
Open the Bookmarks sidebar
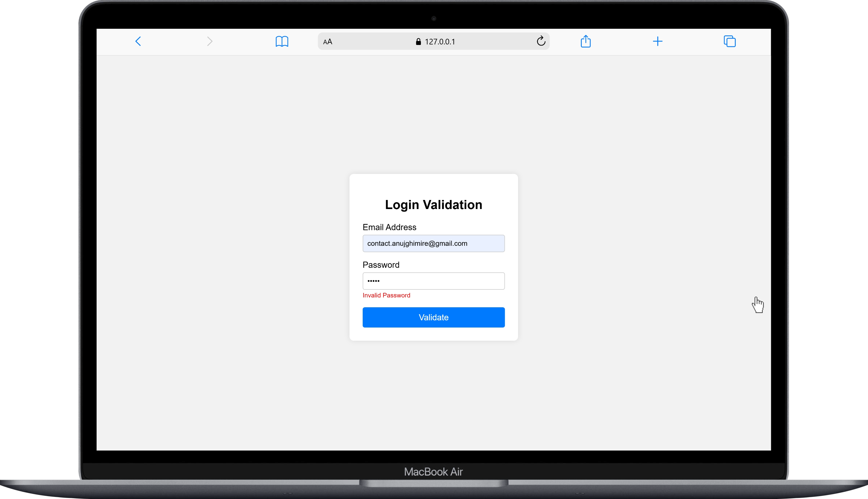click(x=282, y=41)
